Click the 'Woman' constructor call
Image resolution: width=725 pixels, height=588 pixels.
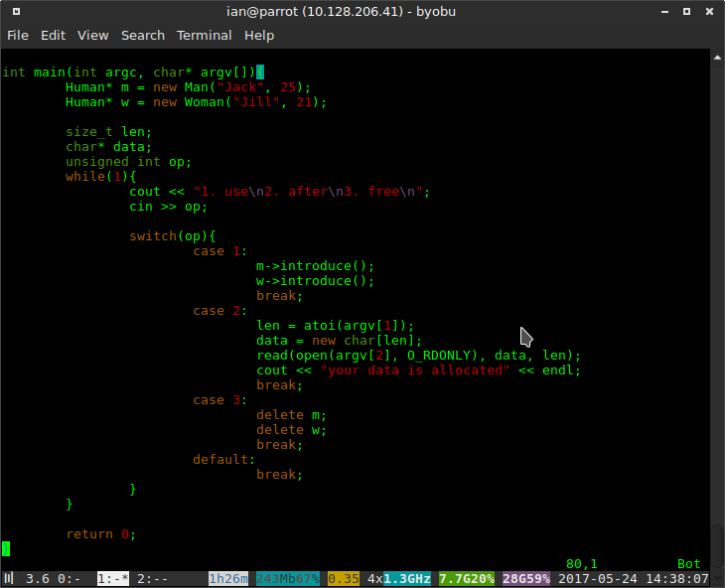tap(205, 102)
